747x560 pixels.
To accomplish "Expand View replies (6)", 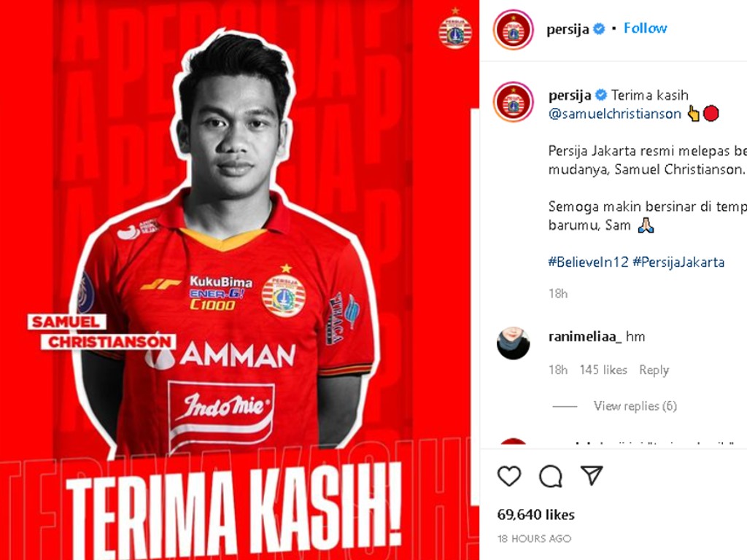I will 635,405.
